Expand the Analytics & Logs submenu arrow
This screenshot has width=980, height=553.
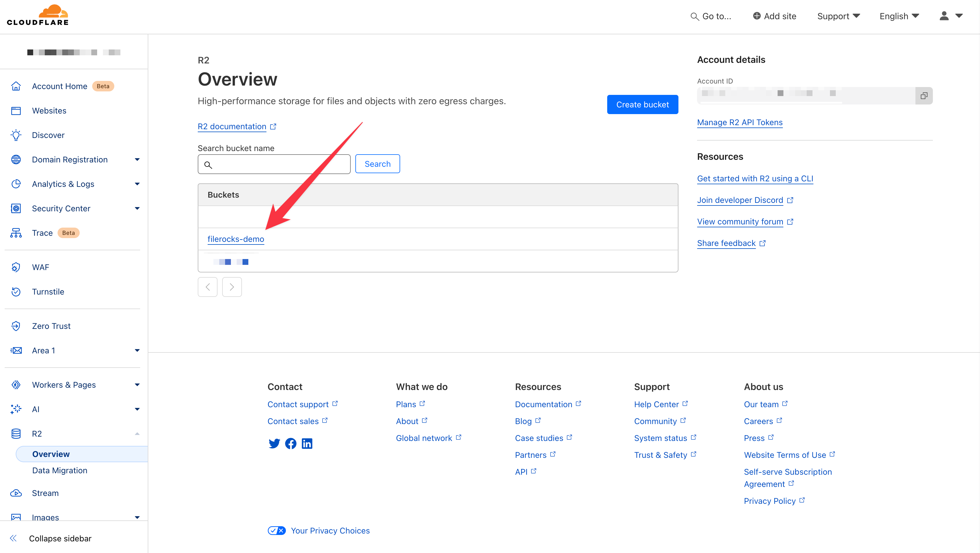point(137,184)
